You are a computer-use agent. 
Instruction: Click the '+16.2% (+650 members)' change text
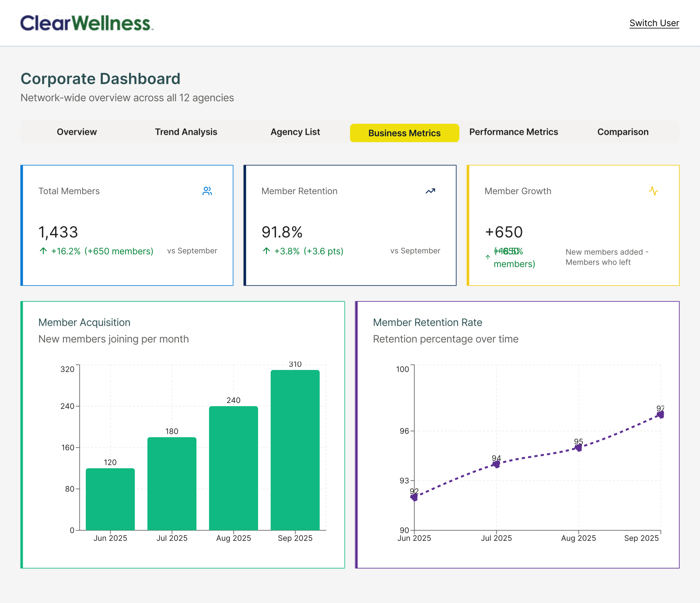[x=102, y=251]
